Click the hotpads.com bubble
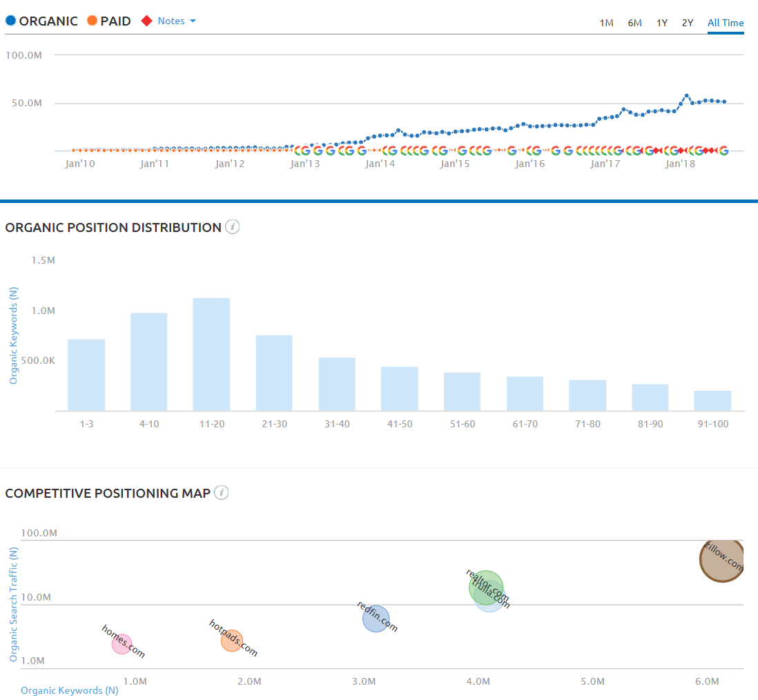This screenshot has width=758, height=700. point(231,641)
